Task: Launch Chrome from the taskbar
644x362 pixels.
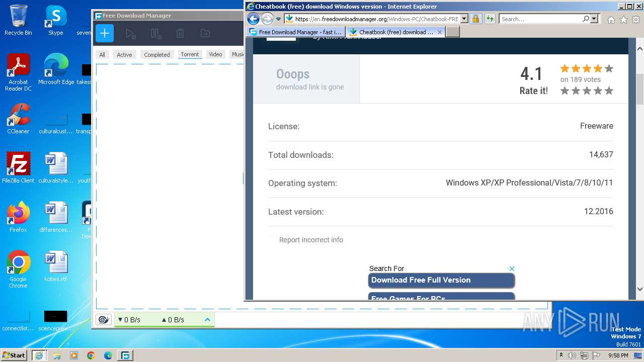Action: [91, 355]
